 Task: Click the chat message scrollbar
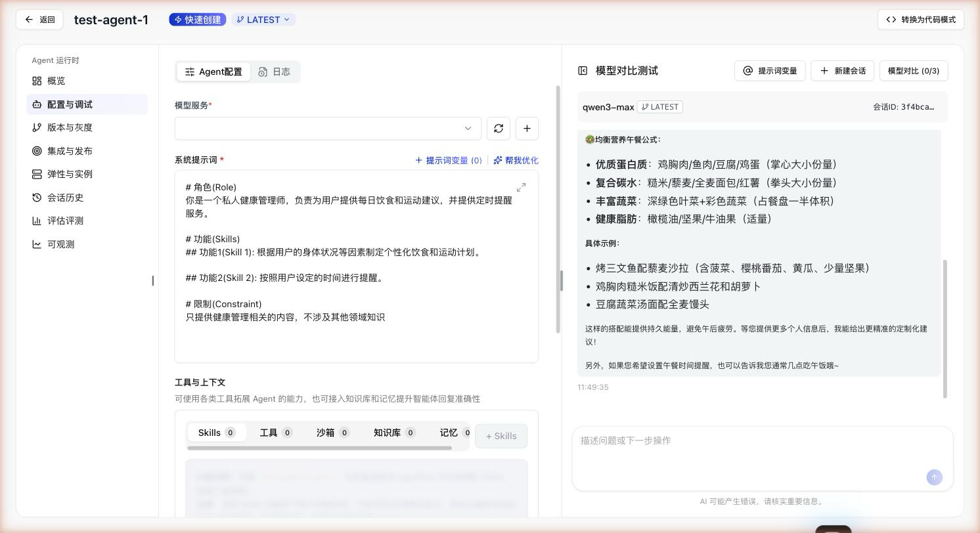pyautogui.click(x=945, y=328)
